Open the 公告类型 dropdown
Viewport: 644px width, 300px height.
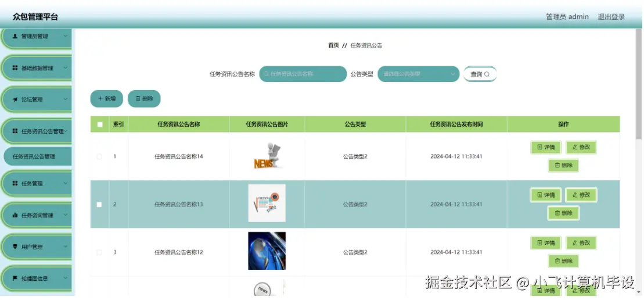tap(418, 74)
